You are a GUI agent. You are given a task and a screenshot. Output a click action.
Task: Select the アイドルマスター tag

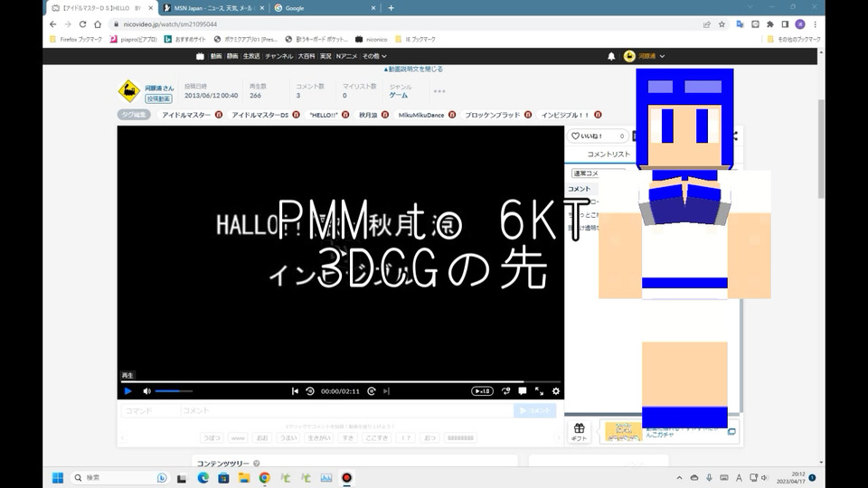point(186,115)
